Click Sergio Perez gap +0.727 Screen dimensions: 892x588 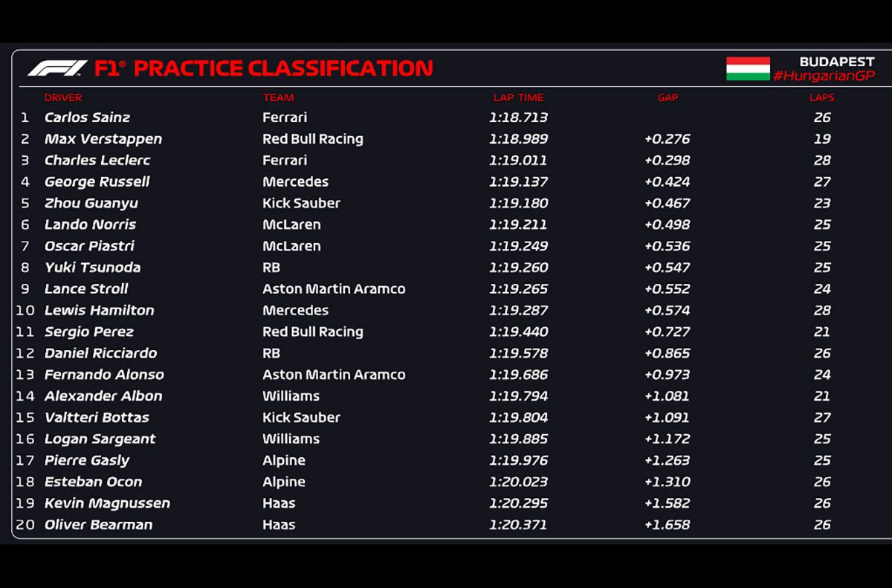pos(667,332)
